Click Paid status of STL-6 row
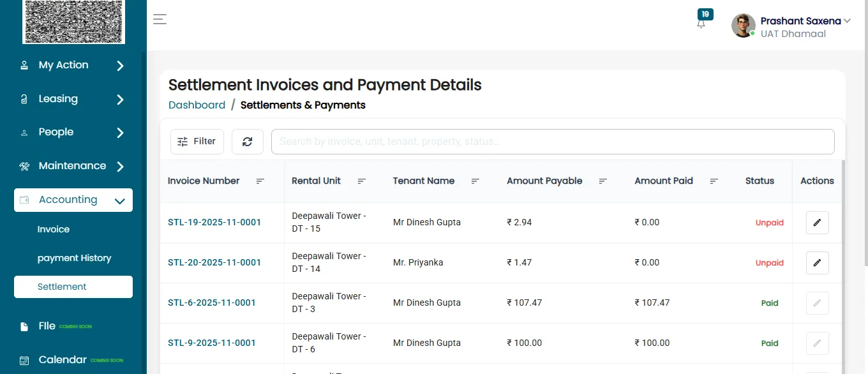Image resolution: width=868 pixels, height=374 pixels. pos(770,303)
